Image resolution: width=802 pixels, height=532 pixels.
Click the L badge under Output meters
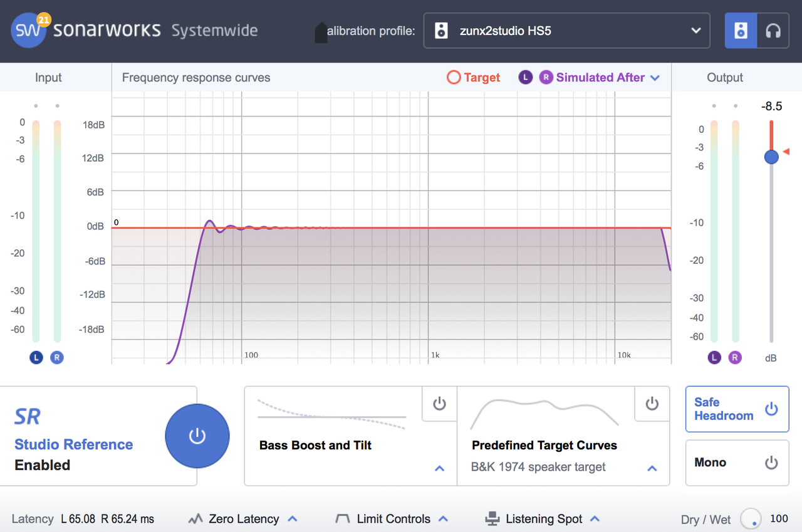coord(714,358)
